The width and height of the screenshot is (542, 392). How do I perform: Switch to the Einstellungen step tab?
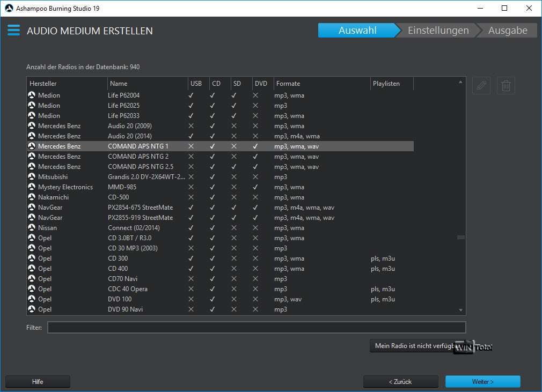tap(438, 31)
